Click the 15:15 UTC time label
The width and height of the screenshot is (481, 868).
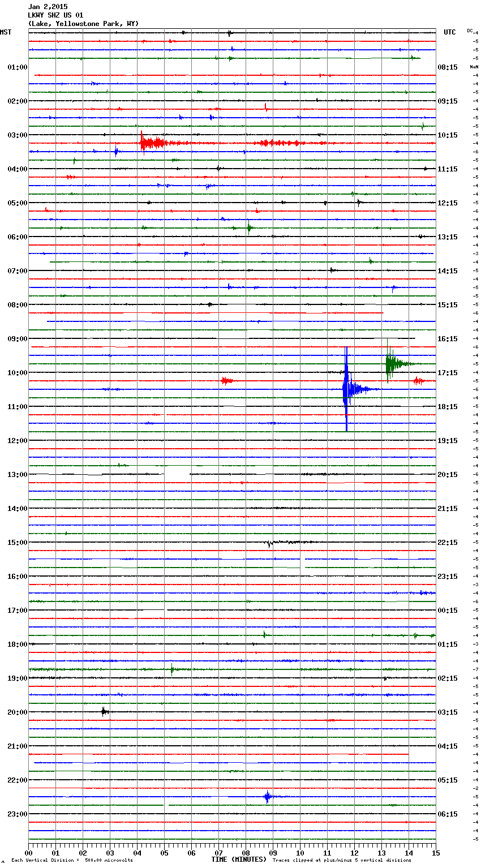coord(448,305)
